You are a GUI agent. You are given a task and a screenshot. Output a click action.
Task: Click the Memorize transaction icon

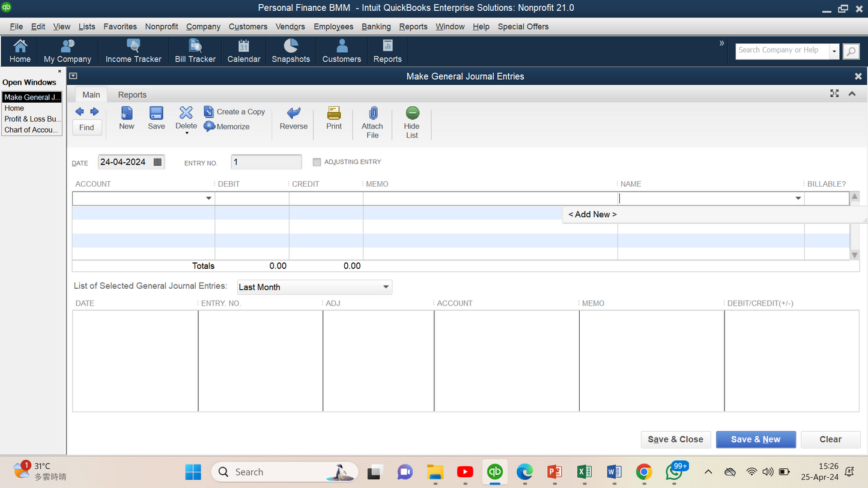pyautogui.click(x=209, y=127)
